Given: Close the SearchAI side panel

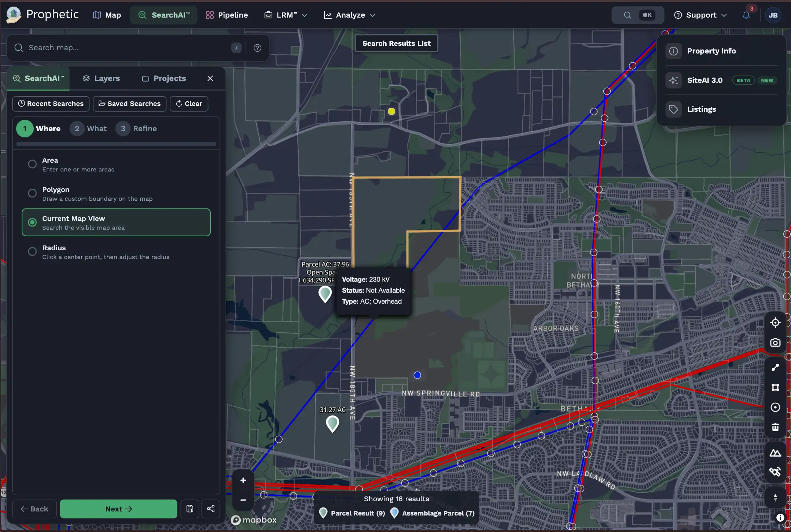Looking at the screenshot, I should [x=210, y=78].
